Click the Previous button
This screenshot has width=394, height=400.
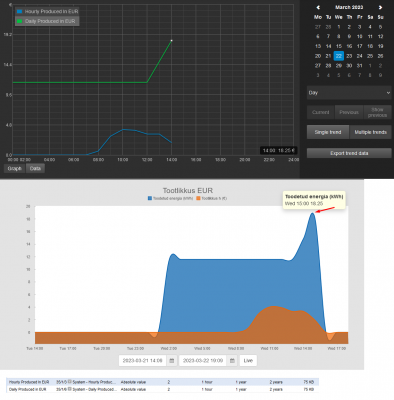click(x=349, y=112)
